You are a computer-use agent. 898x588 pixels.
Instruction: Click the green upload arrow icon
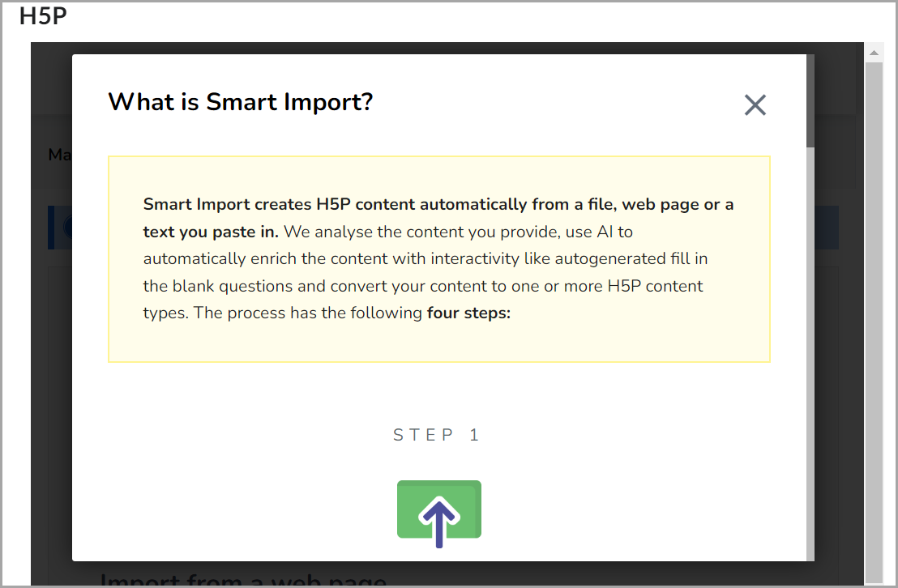pyautogui.click(x=439, y=513)
